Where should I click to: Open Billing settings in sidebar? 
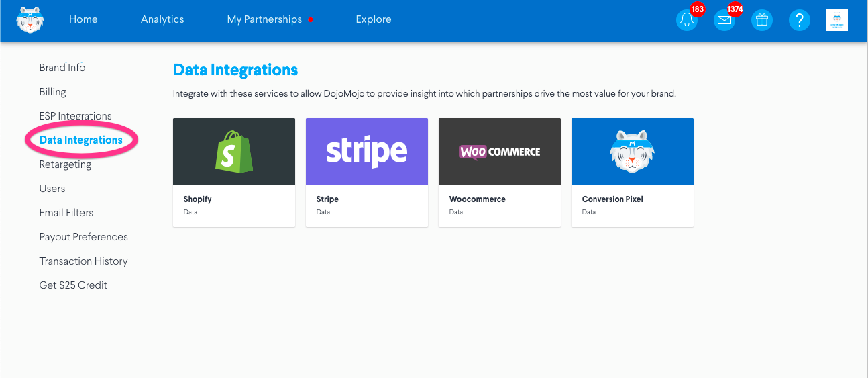(53, 92)
